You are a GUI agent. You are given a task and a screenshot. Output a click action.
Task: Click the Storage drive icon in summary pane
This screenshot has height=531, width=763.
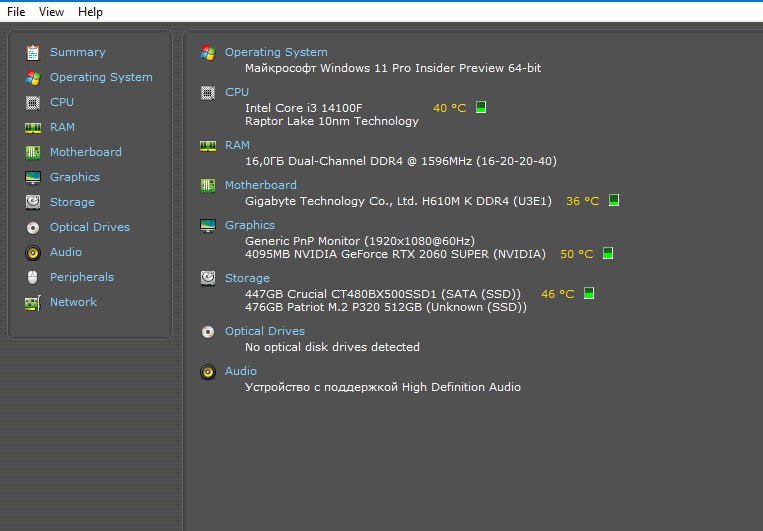(x=208, y=278)
